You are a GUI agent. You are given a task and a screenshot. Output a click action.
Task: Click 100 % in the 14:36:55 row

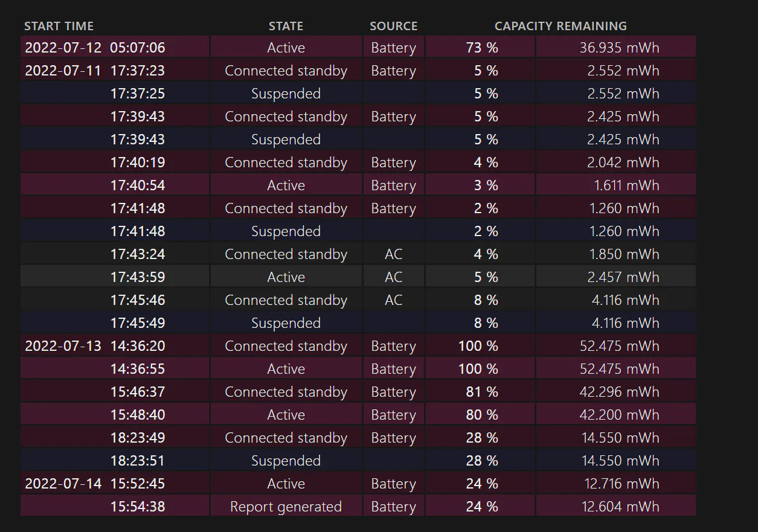click(478, 369)
